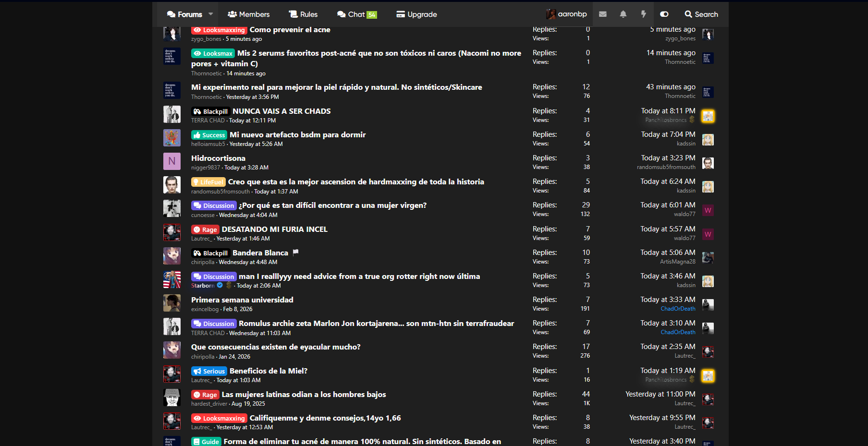868x446 pixels.
Task: Open randomsub5fromsouth last poster link
Action: point(666,167)
